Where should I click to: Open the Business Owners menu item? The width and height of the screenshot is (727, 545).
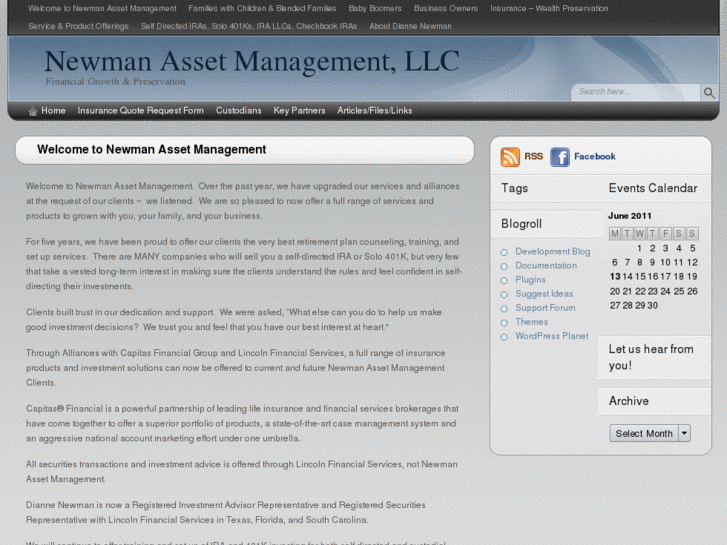[x=446, y=8]
